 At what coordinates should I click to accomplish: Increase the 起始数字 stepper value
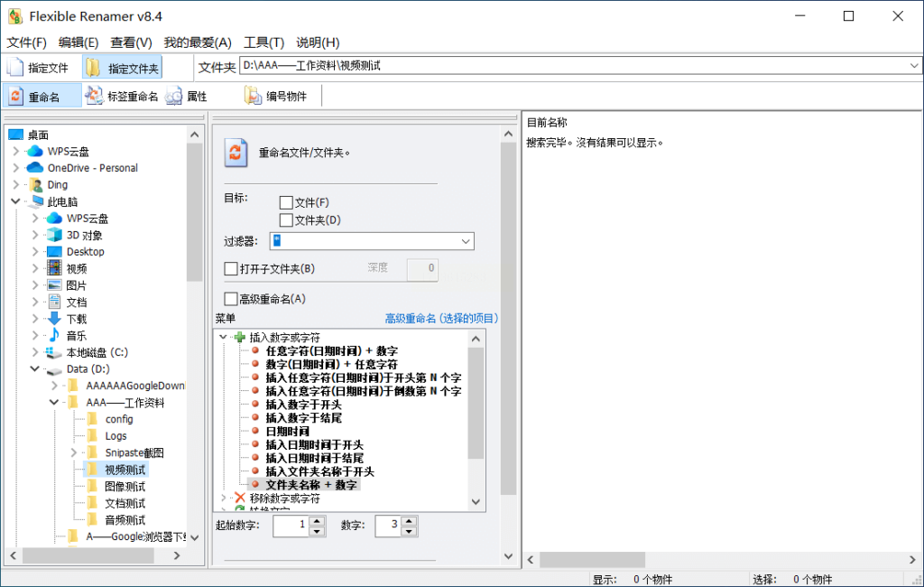tap(317, 521)
